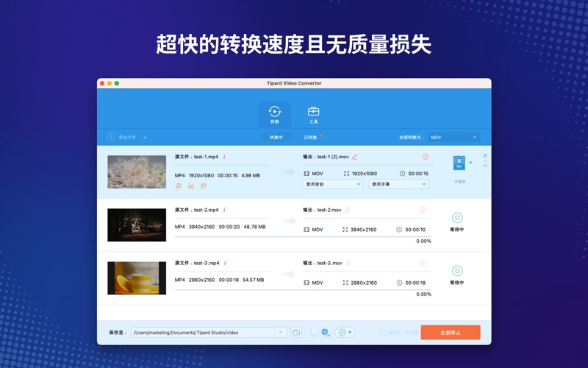This screenshot has width=588, height=368.
Task: Open the palette effects icon for test-1.mp4
Action: 204,186
